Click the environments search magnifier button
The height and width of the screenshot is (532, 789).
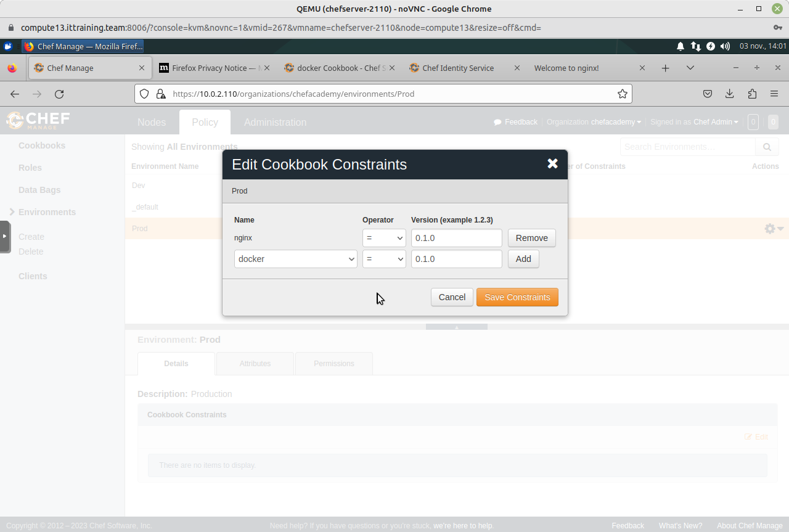click(767, 147)
